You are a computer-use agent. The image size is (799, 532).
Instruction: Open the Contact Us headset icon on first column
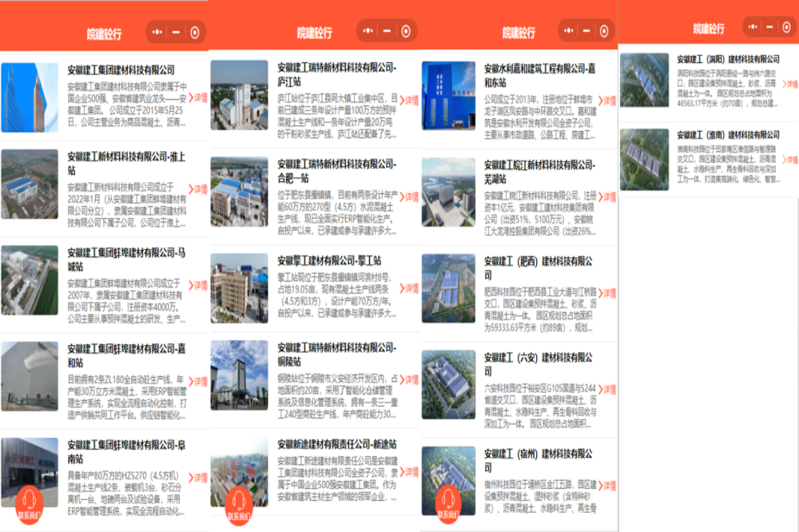click(27, 503)
